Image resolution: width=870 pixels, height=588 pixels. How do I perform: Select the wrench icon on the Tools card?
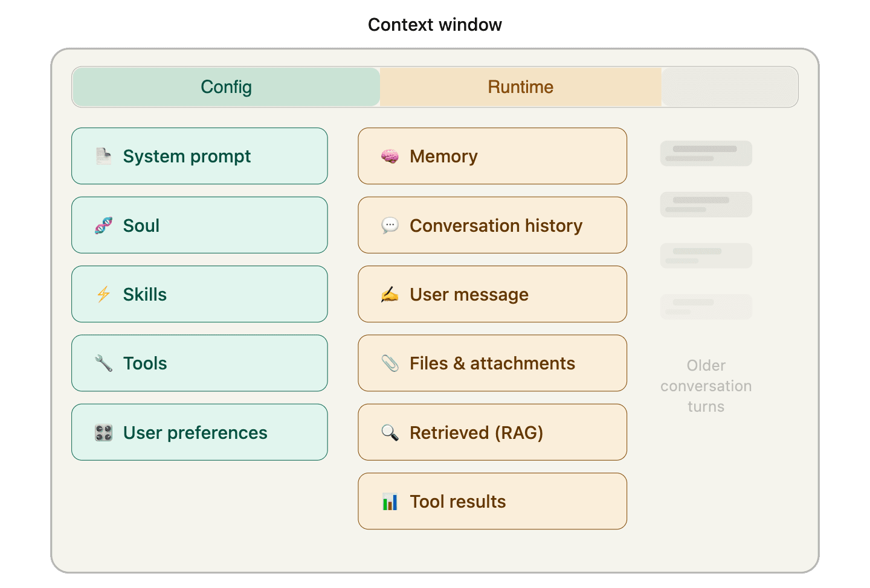click(103, 363)
